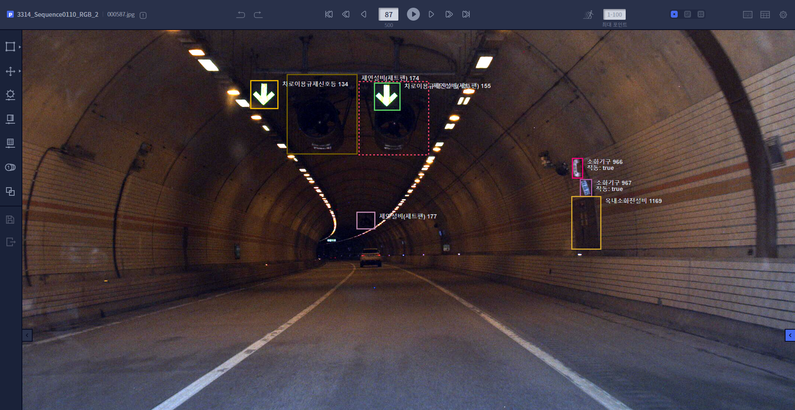Image resolution: width=795 pixels, height=410 pixels.
Task: Click the grid-adjust icon in left sidebar
Action: 10,143
